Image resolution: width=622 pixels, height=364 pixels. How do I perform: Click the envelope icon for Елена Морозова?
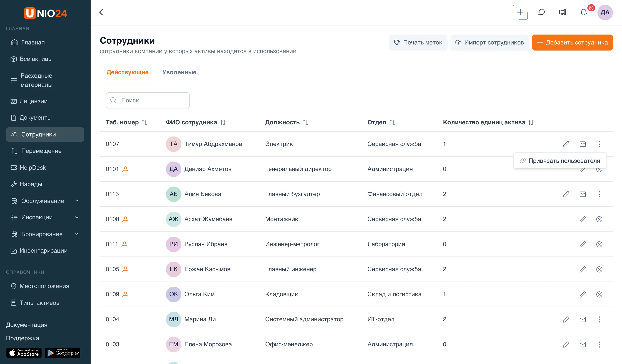pos(582,345)
